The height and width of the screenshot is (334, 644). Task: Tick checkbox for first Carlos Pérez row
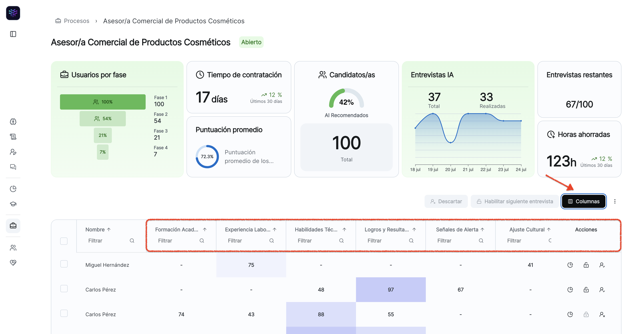64,289
